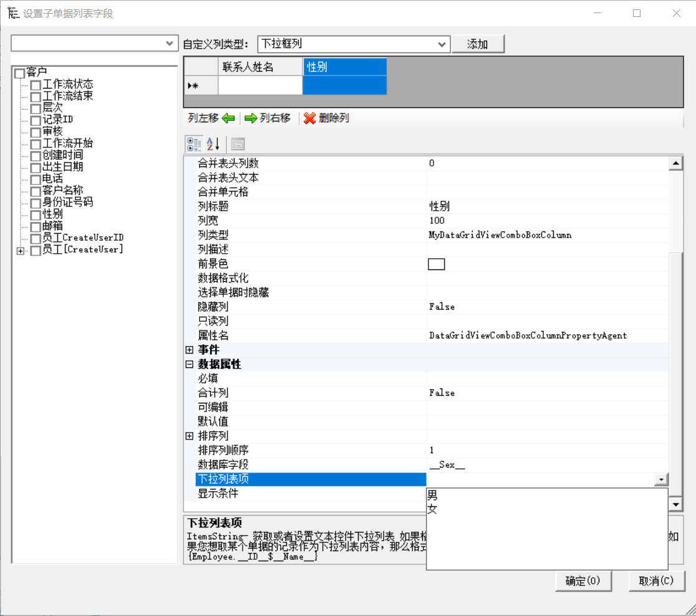Click the red X delete column icon
This screenshot has height=616, width=696.
point(309,118)
